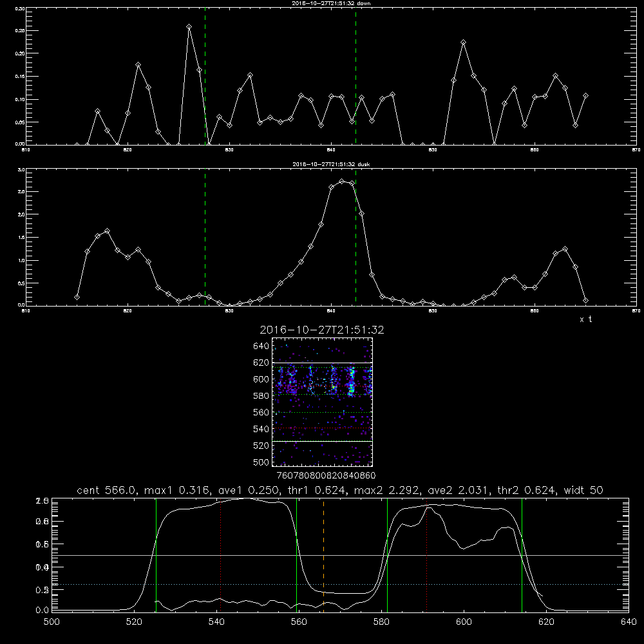Click the upper solid white line in heatmap
The height and width of the screenshot is (644, 644).
click(322, 363)
